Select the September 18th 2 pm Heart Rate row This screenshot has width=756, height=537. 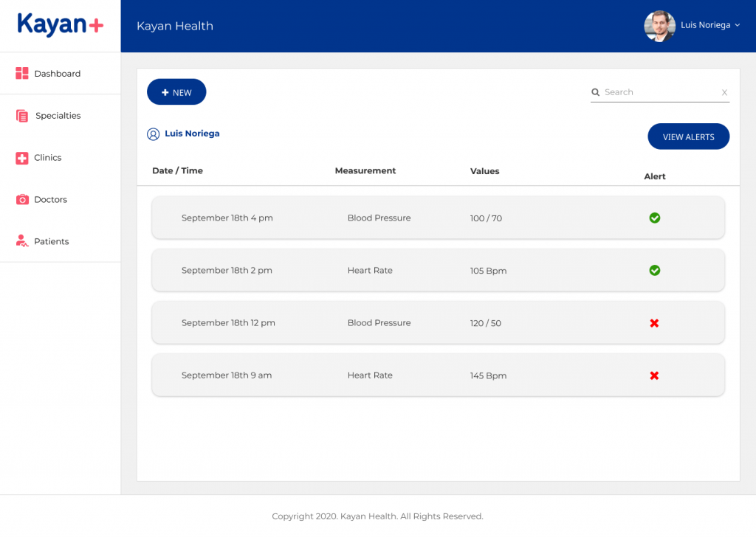[x=438, y=271]
